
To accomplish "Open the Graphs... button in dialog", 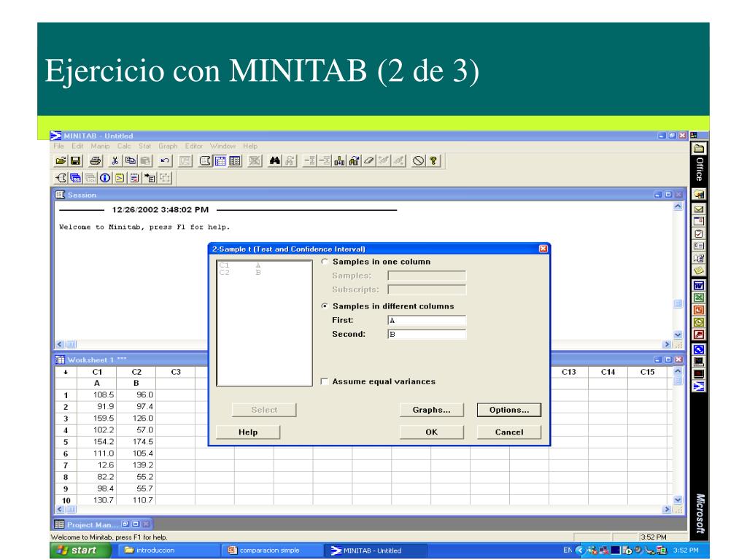I will [432, 410].
